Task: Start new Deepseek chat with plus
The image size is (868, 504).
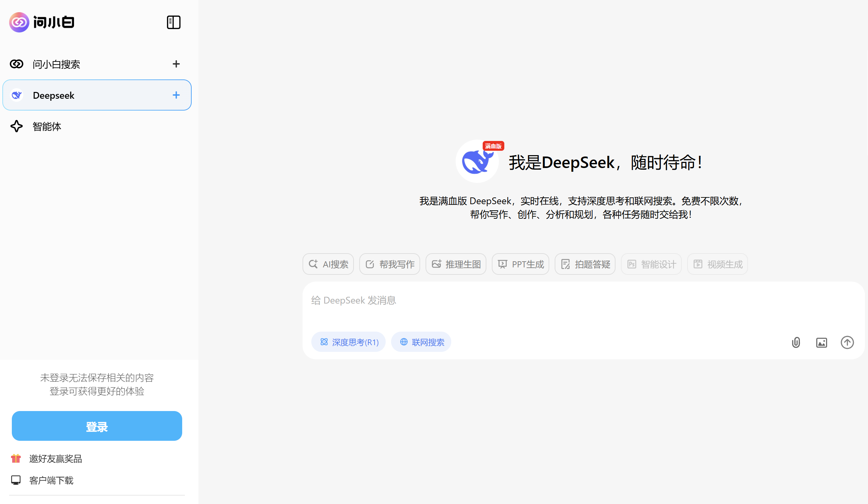Action: point(176,95)
